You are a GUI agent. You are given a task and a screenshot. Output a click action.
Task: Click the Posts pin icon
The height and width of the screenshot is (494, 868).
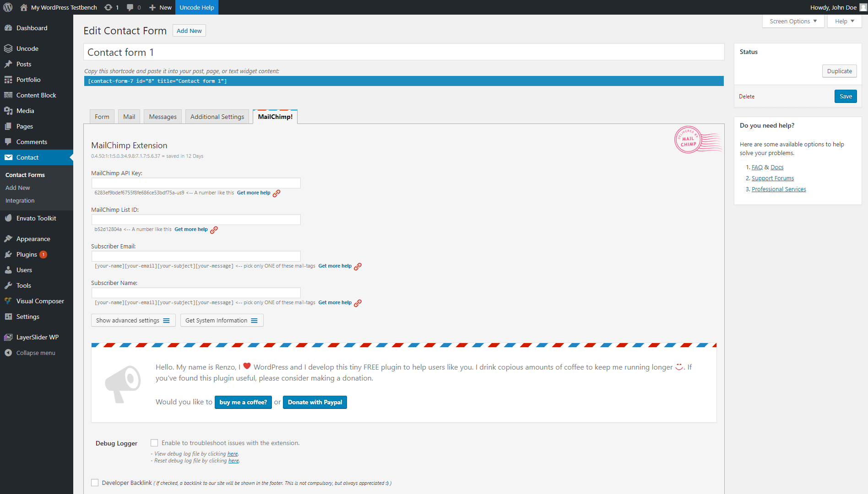point(8,64)
